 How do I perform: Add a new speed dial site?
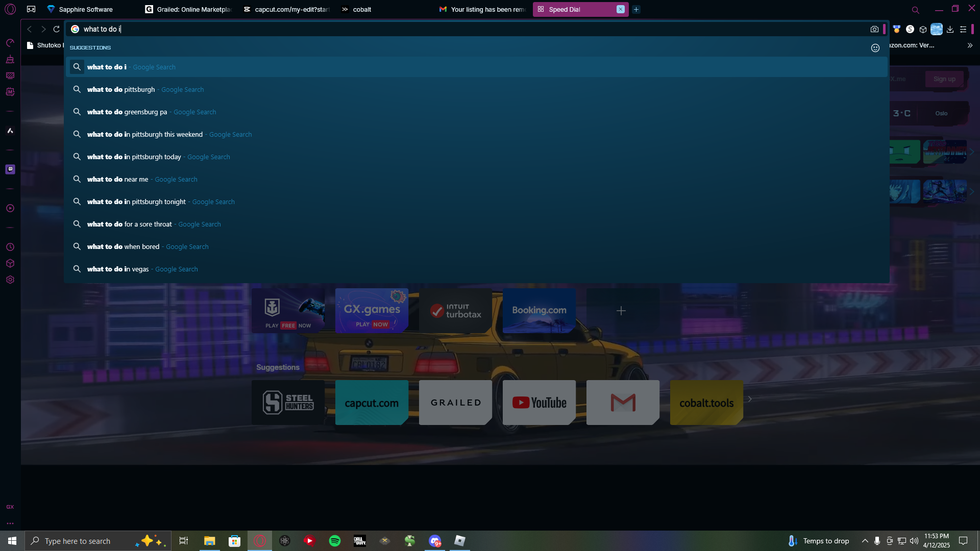pos(623,311)
